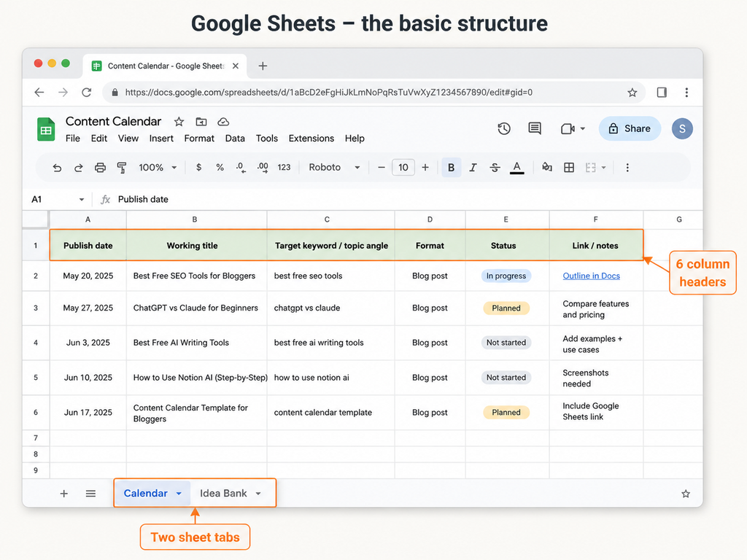
Task: Open the Data menu
Action: 235,139
